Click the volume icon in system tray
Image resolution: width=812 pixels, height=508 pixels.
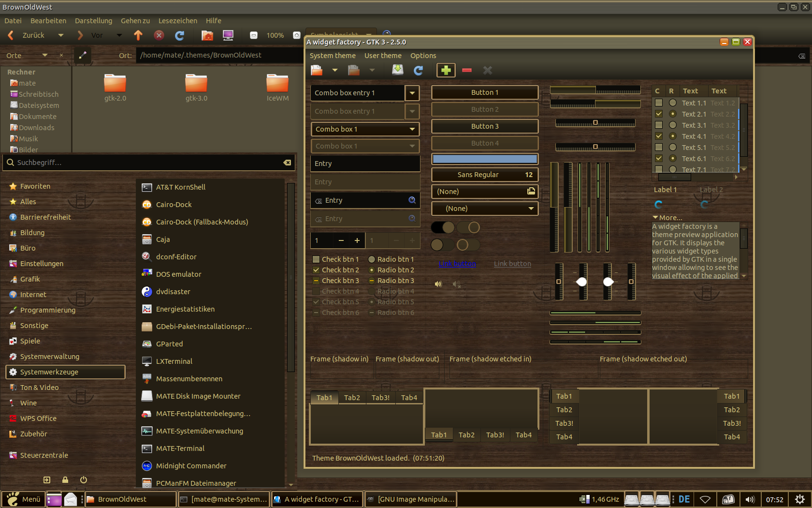pos(750,499)
